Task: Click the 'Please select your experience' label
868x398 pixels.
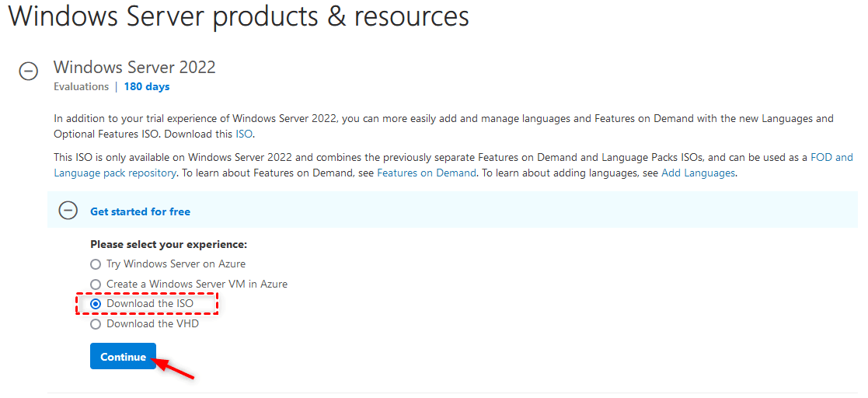Action: click(x=169, y=244)
